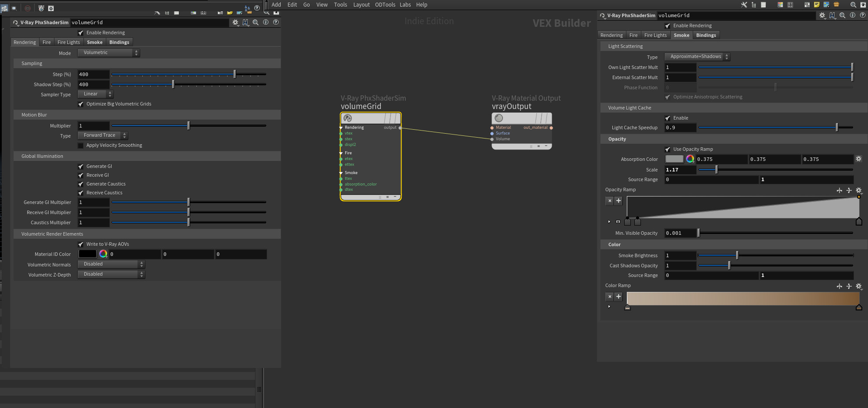868x408 pixels.
Task: Remove selected Opacity Ramp point
Action: [x=609, y=200]
